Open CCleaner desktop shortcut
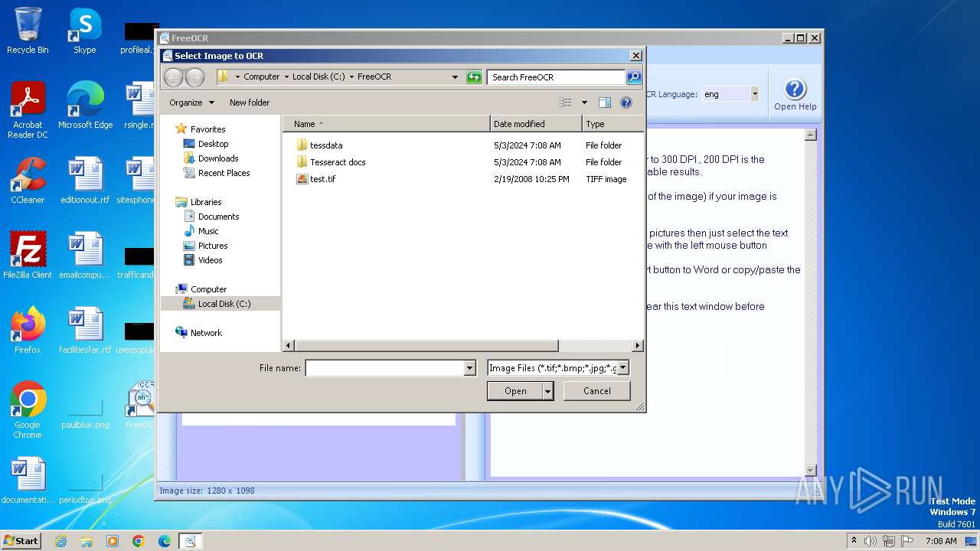Viewport: 980px width, 551px height. pyautogui.click(x=28, y=181)
